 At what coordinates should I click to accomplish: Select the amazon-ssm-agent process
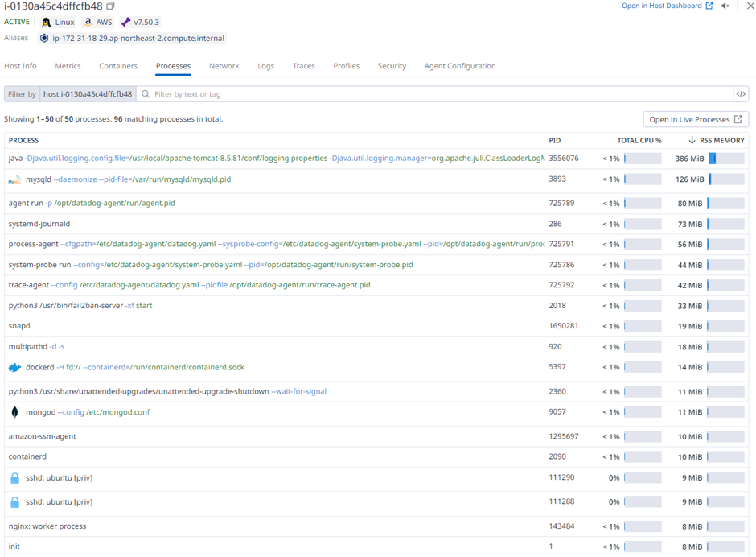(376, 436)
